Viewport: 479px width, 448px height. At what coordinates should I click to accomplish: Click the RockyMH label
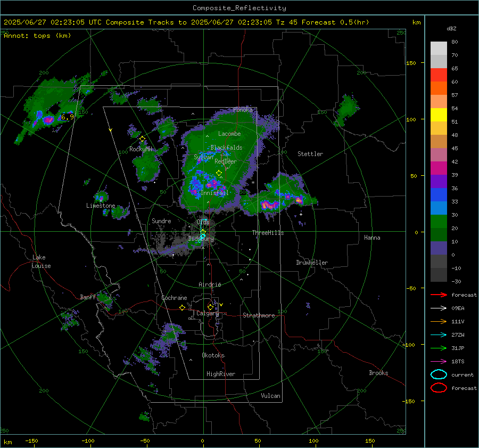pyautogui.click(x=141, y=149)
